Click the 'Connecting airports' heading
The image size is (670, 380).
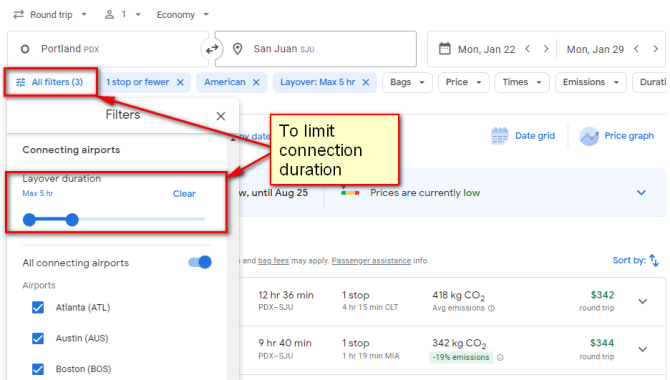click(x=71, y=150)
